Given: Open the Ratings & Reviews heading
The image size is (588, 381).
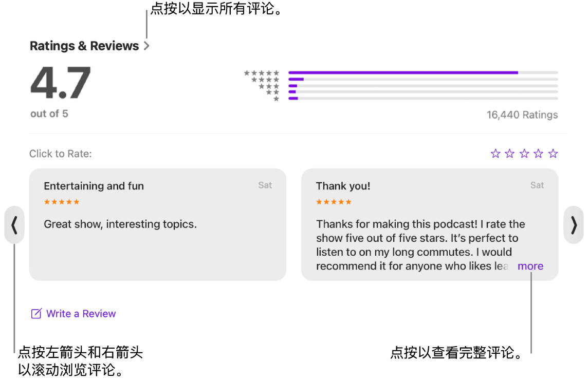Looking at the screenshot, I should [84, 46].
